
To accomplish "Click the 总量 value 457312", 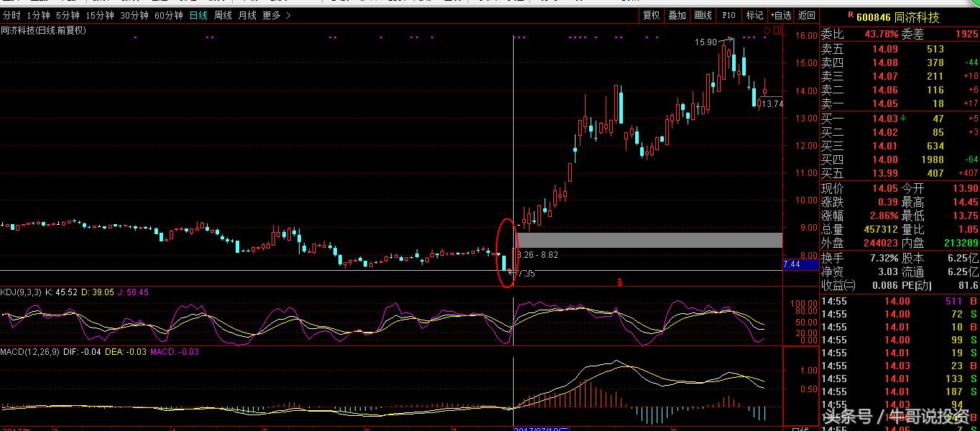I will tap(881, 230).
